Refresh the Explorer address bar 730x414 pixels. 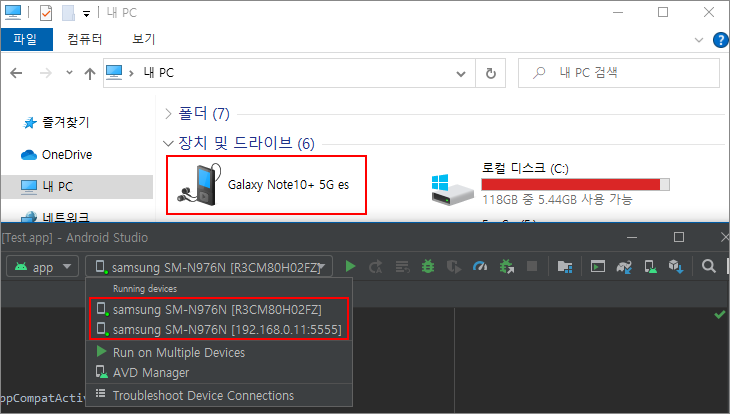(x=491, y=73)
